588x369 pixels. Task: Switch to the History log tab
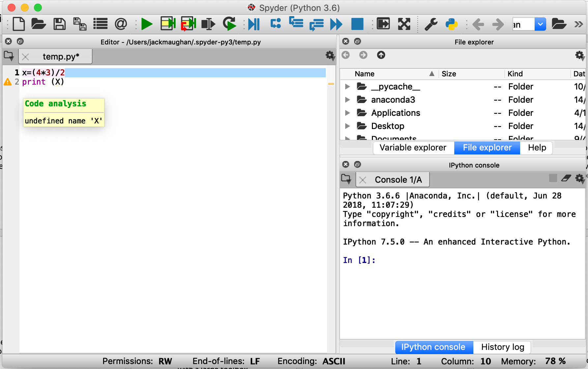pos(502,347)
